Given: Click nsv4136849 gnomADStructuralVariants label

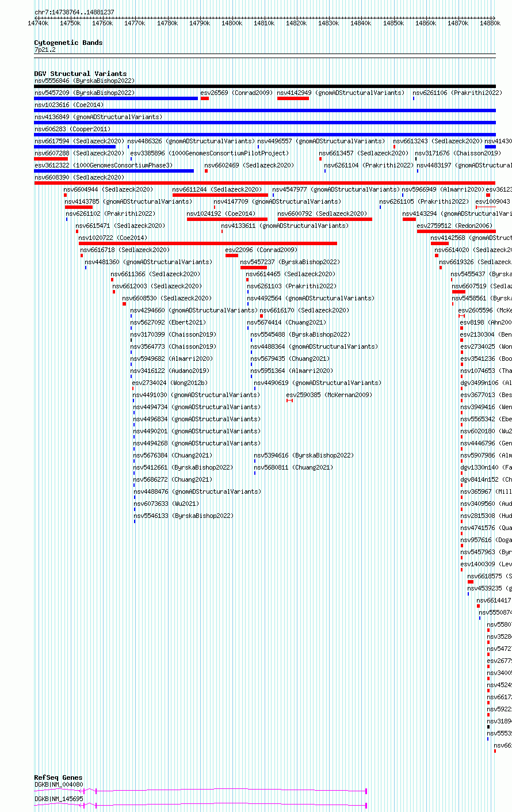Looking at the screenshot, I should pos(98,117).
